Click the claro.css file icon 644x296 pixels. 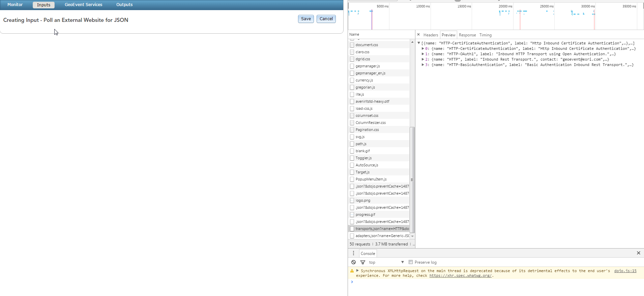click(352, 52)
